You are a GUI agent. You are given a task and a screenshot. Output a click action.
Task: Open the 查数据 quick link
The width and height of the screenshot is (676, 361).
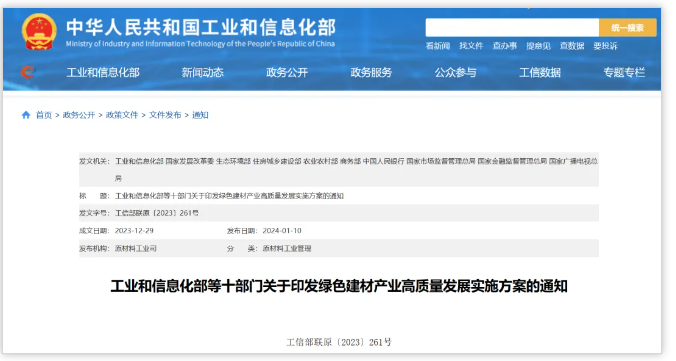[572, 46]
